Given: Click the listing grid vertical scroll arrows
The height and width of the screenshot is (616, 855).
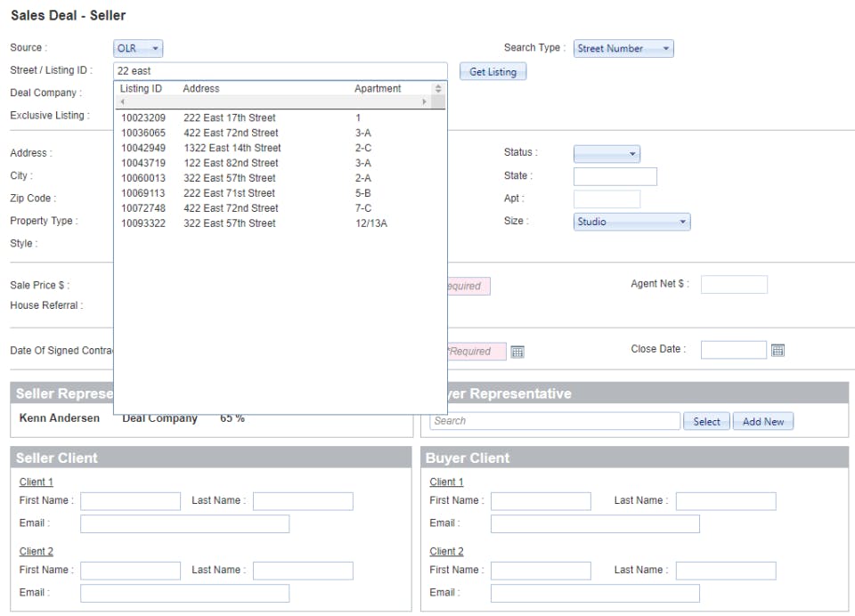Looking at the screenshot, I should tap(438, 88).
